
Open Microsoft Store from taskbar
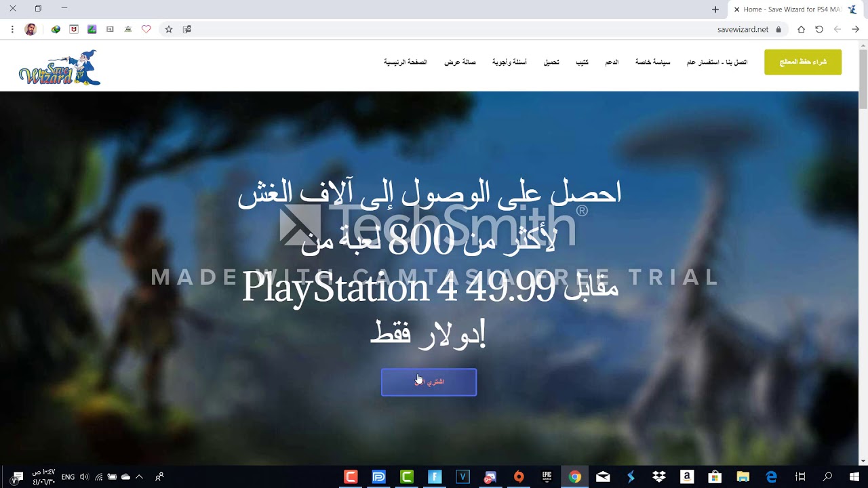coord(715,477)
